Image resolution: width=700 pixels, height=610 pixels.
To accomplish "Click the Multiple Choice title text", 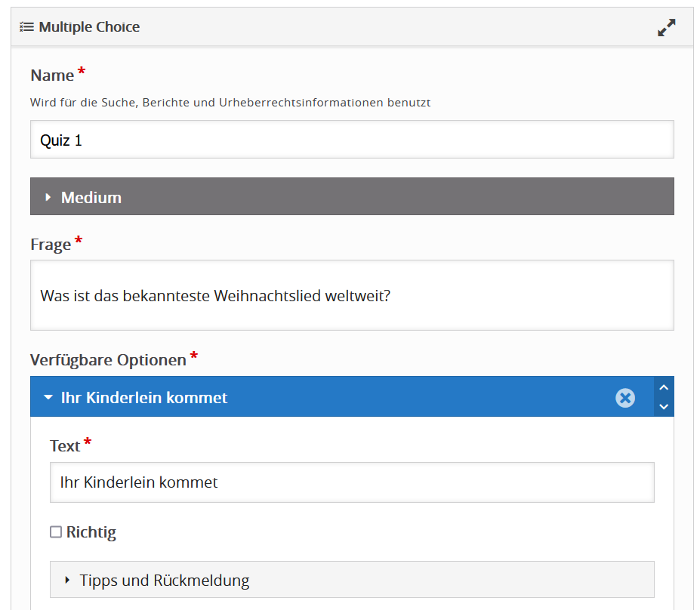I will 89,27.
